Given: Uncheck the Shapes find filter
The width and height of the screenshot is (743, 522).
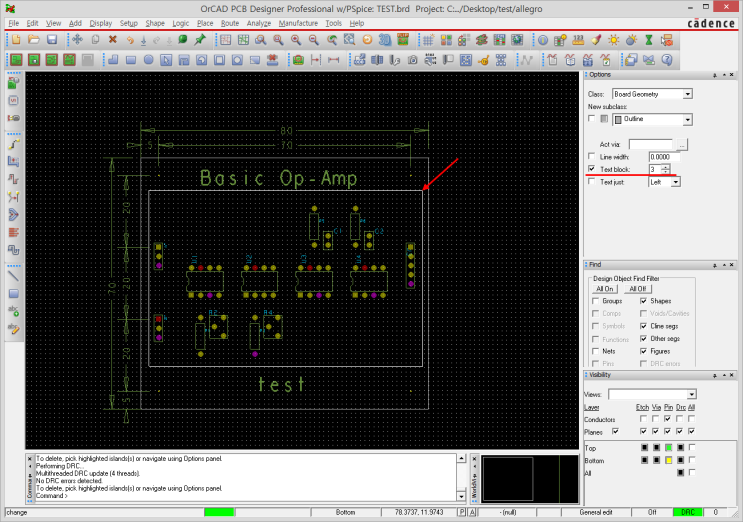Looking at the screenshot, I should (x=643, y=301).
